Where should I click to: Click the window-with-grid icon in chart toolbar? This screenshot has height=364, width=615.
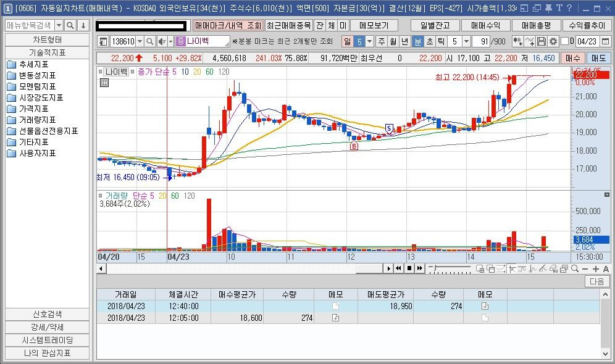[x=480, y=268]
